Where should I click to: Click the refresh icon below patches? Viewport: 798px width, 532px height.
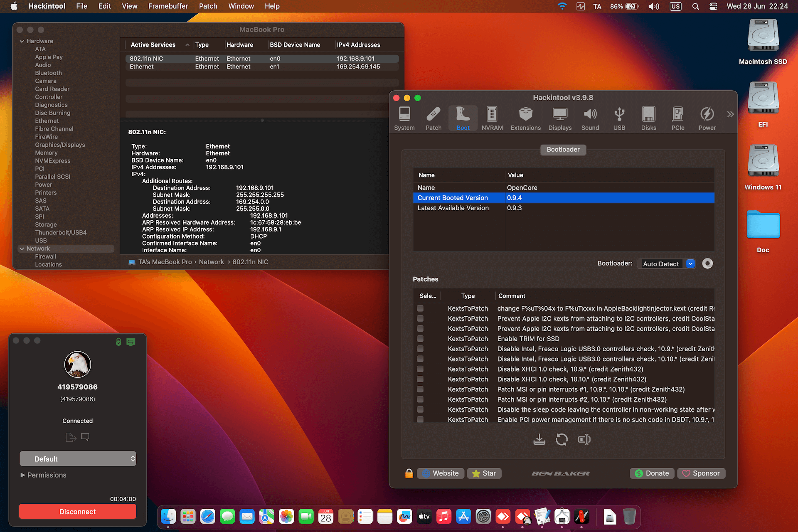(x=562, y=439)
